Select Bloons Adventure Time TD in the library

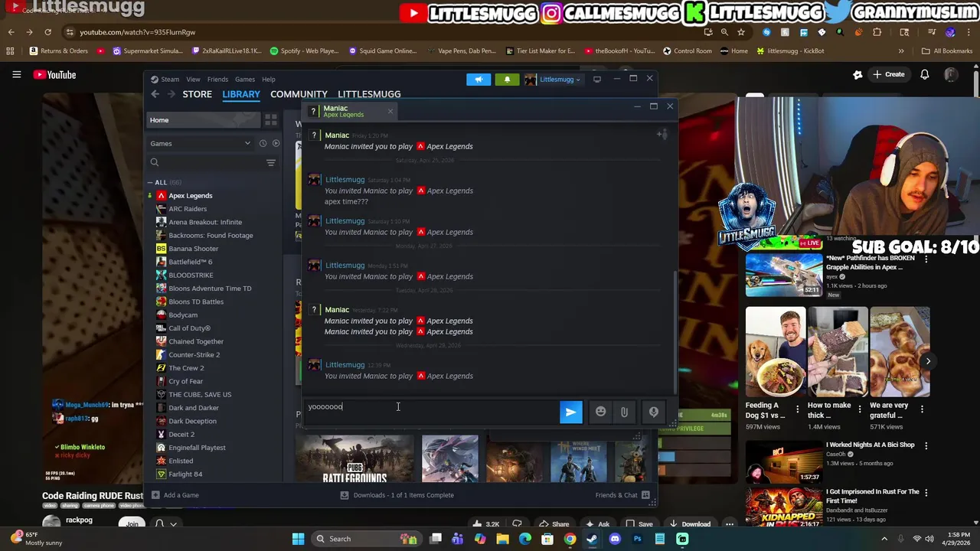[x=210, y=289]
